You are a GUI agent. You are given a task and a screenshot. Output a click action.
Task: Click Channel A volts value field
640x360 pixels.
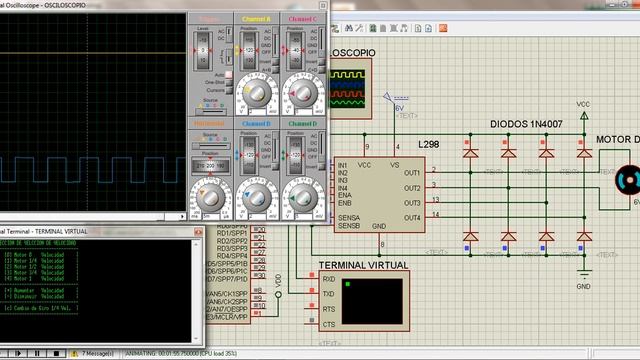258,111
